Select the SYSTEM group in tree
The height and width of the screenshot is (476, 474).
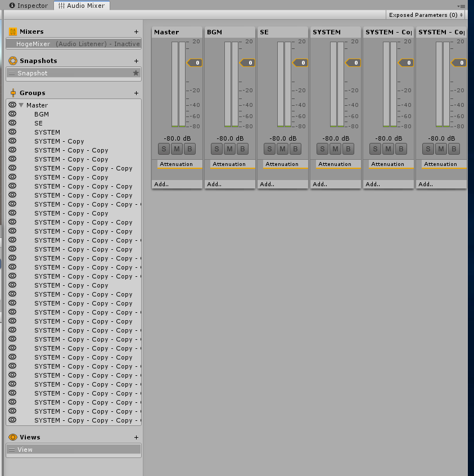(47, 132)
